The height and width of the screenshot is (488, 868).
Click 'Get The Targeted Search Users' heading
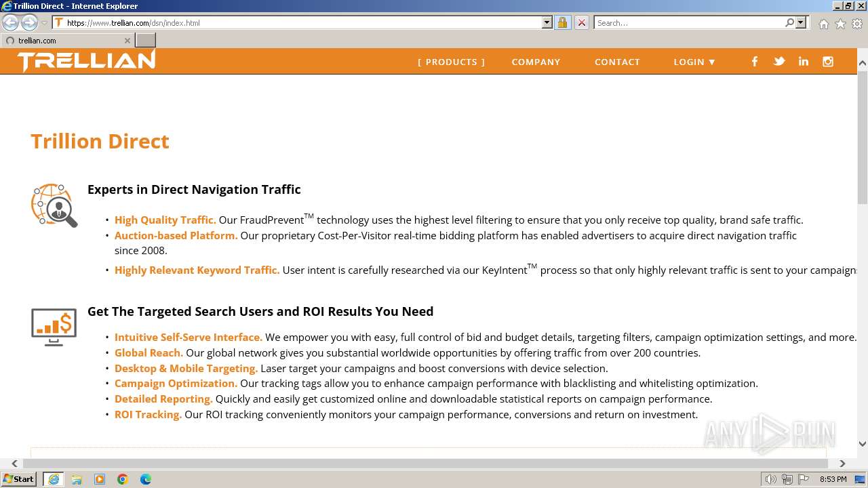pyautogui.click(x=260, y=311)
